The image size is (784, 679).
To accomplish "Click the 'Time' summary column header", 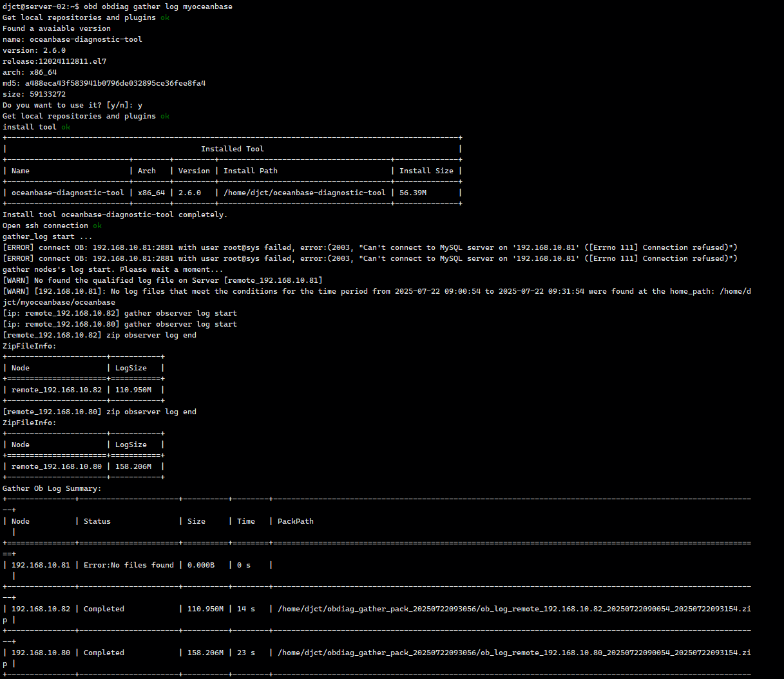I will [246, 521].
